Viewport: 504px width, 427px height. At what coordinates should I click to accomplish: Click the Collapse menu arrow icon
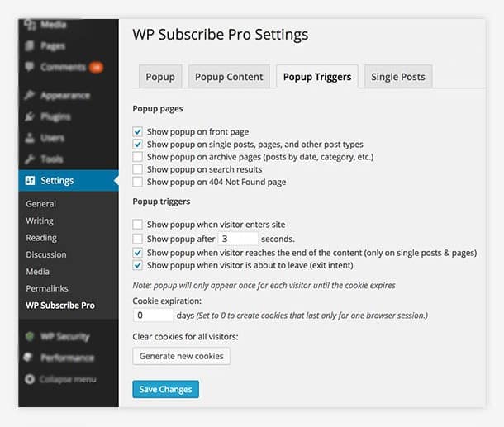[x=30, y=379]
